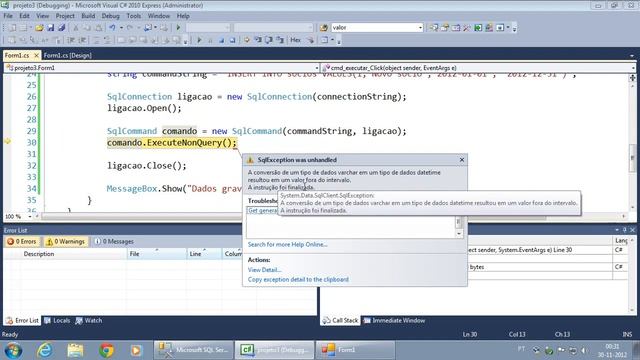This screenshot has width=640, height=360.
Task: Open Internet Explorer from the taskbar
Action: click(44, 350)
